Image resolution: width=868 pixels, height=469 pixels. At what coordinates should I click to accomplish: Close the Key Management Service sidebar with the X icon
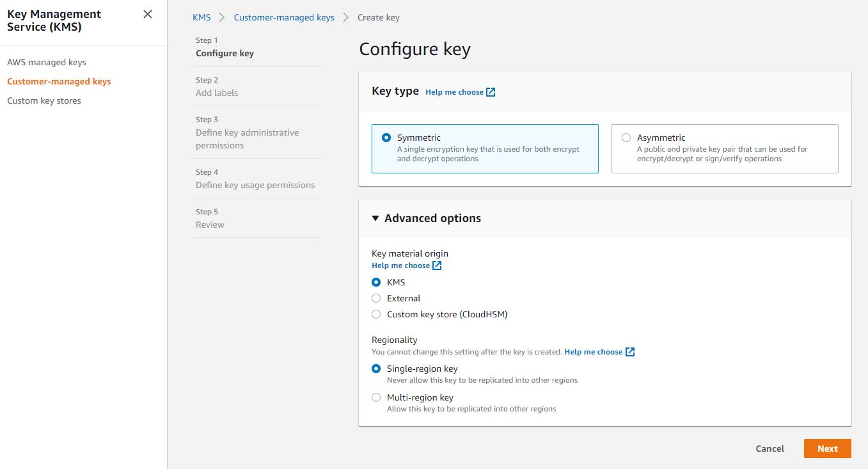[148, 13]
